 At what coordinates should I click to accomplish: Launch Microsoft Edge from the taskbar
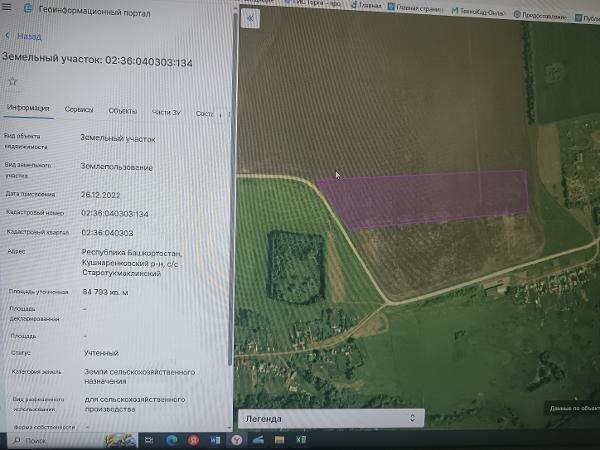(171, 440)
